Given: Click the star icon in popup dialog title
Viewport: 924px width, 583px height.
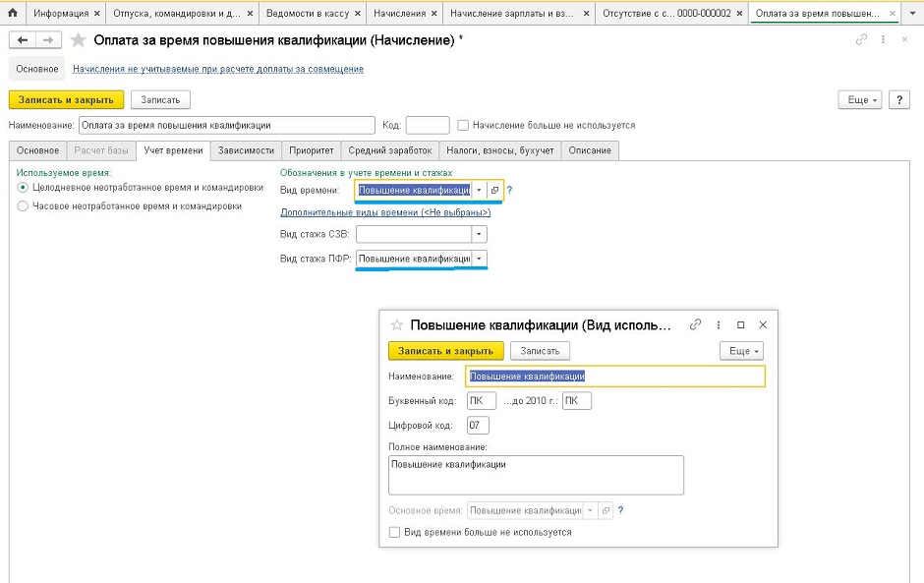Looking at the screenshot, I should (x=397, y=324).
